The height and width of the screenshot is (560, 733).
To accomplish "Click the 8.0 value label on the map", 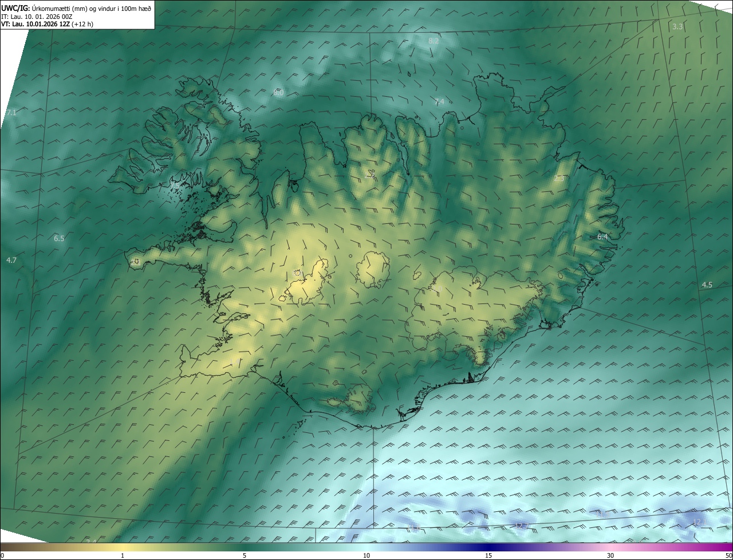I will pos(278,93).
